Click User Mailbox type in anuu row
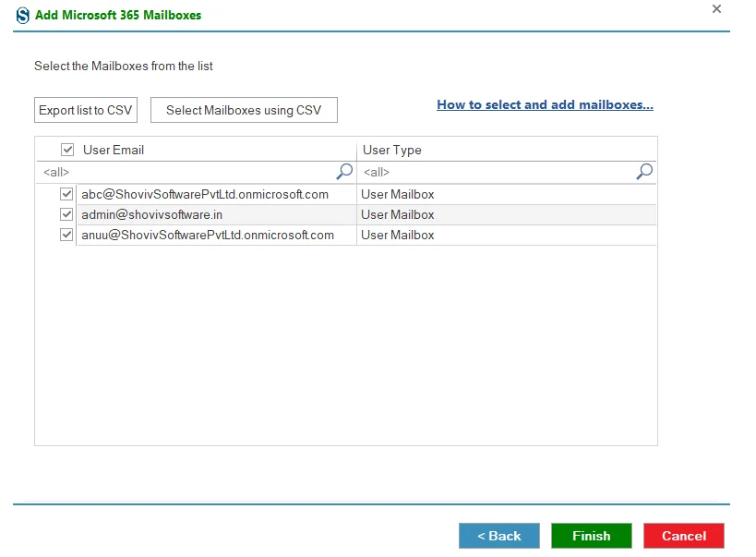This screenshot has width=756, height=557. click(x=506, y=235)
